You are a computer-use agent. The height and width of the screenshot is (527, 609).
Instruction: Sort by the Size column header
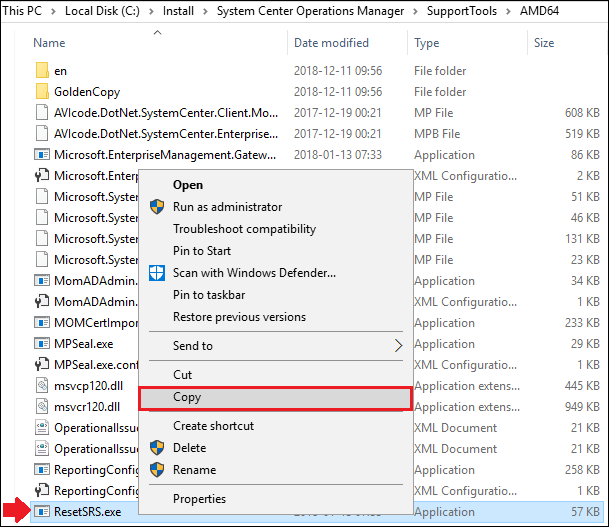[544, 43]
